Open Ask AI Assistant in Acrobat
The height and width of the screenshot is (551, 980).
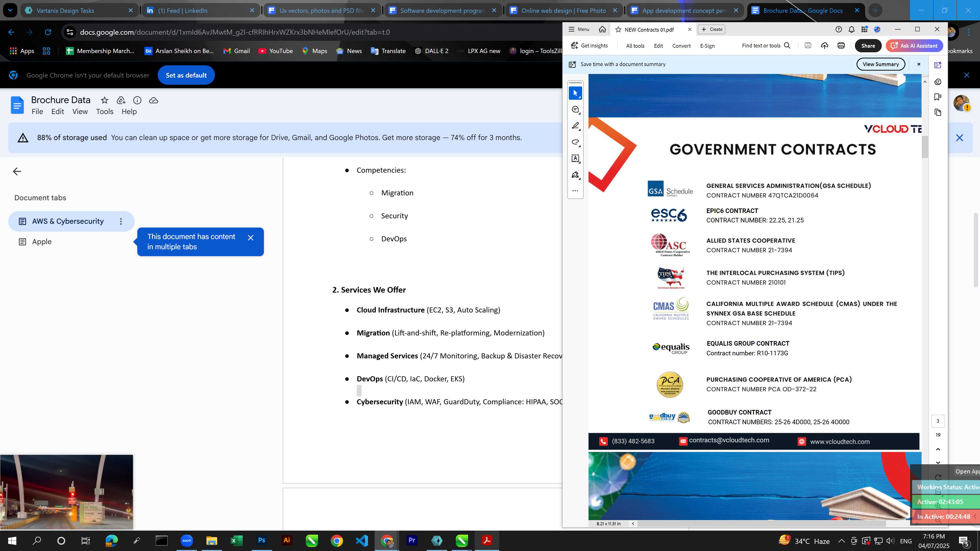(914, 46)
